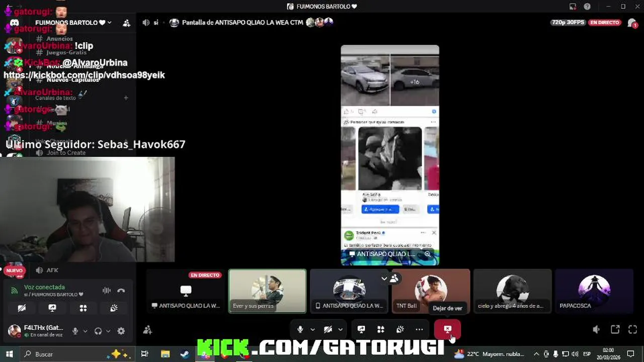Viewport: 644px width, 362px height.
Task: Toggle camera in voice connected panel
Action: (x=22, y=308)
